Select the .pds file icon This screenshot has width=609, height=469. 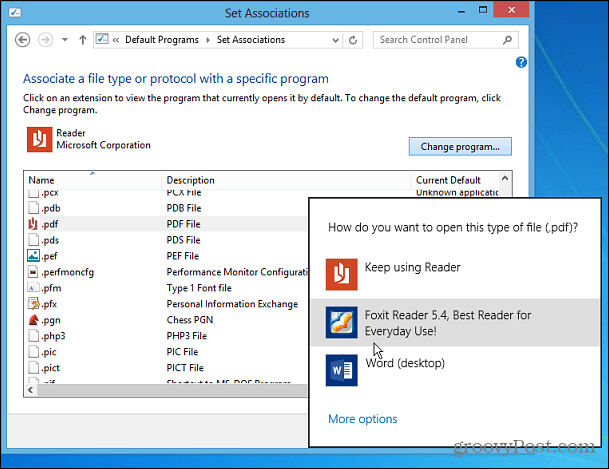click(33, 240)
